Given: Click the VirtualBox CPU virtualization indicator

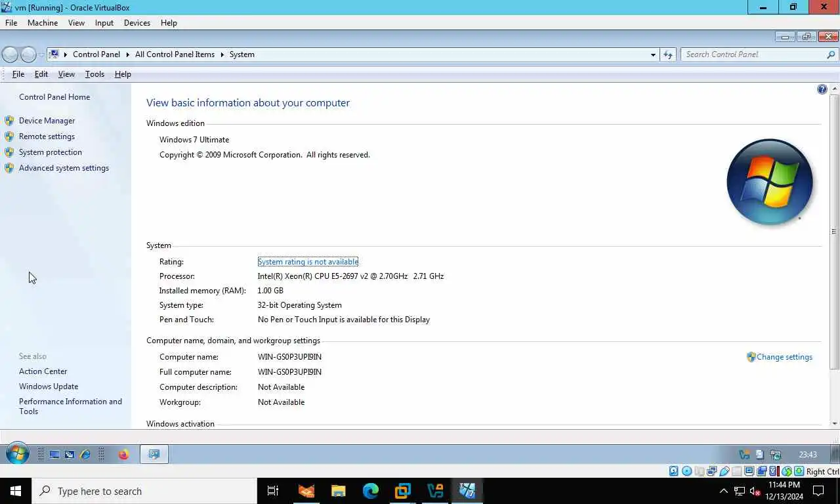Looking at the screenshot, I should click(774, 471).
